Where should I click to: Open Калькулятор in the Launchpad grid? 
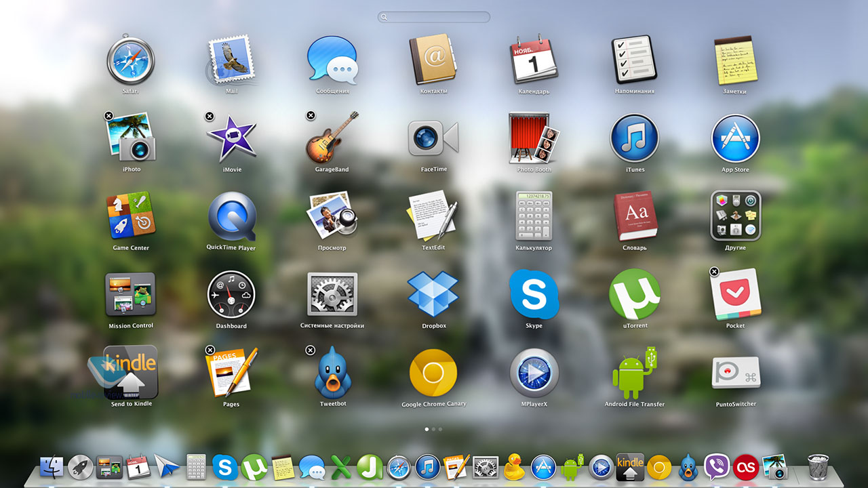tap(534, 216)
